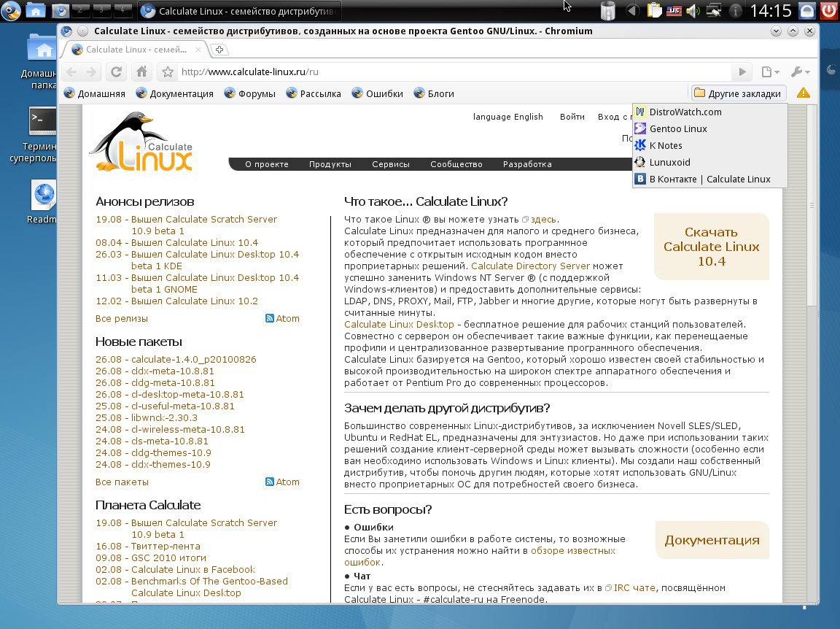The width and height of the screenshot is (840, 629).
Task: Open the wrench settings menu
Action: pyautogui.click(x=800, y=72)
